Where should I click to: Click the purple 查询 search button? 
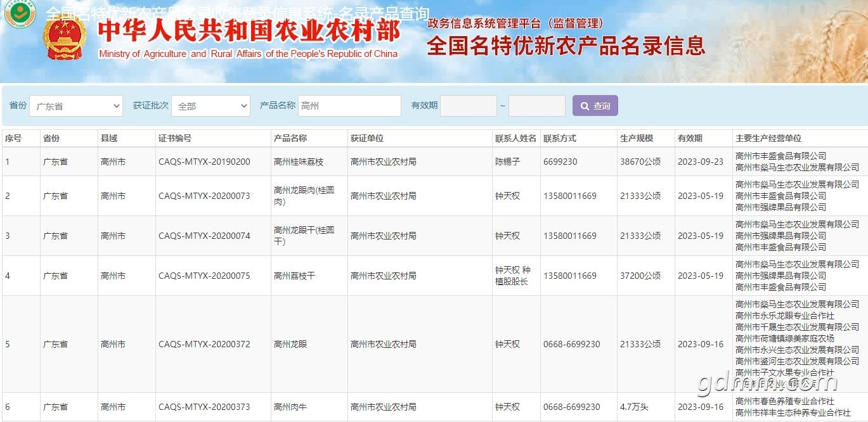click(595, 106)
